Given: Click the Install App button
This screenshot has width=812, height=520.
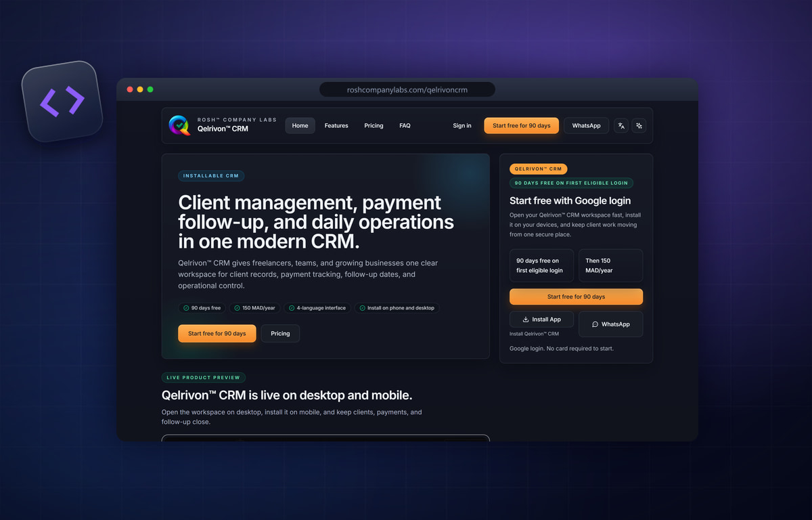Looking at the screenshot, I should (x=541, y=320).
